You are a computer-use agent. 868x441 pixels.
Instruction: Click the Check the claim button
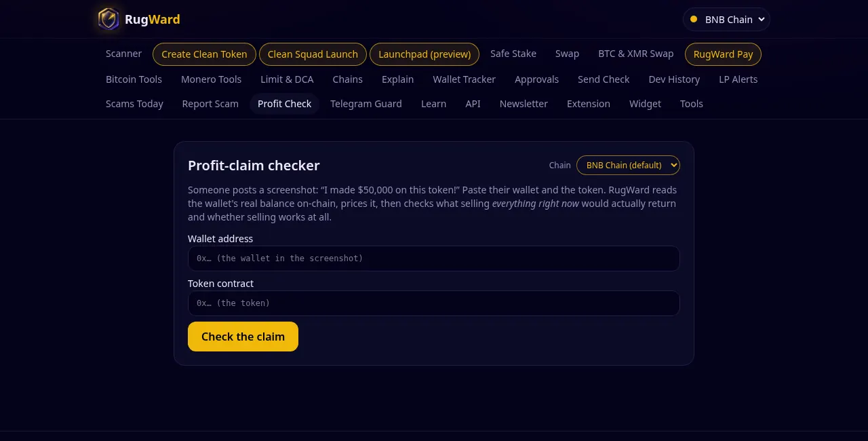click(243, 337)
